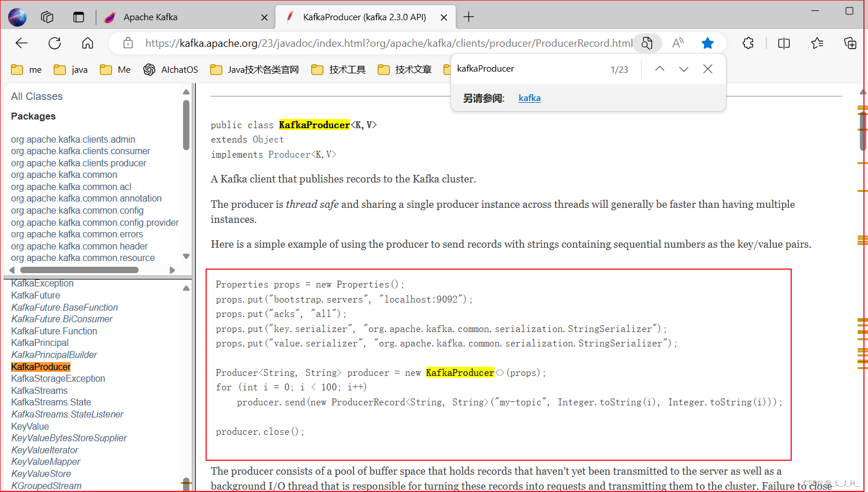Open the KeyValueMapper interface link
Screen dimensions: 868x492
(x=46, y=462)
